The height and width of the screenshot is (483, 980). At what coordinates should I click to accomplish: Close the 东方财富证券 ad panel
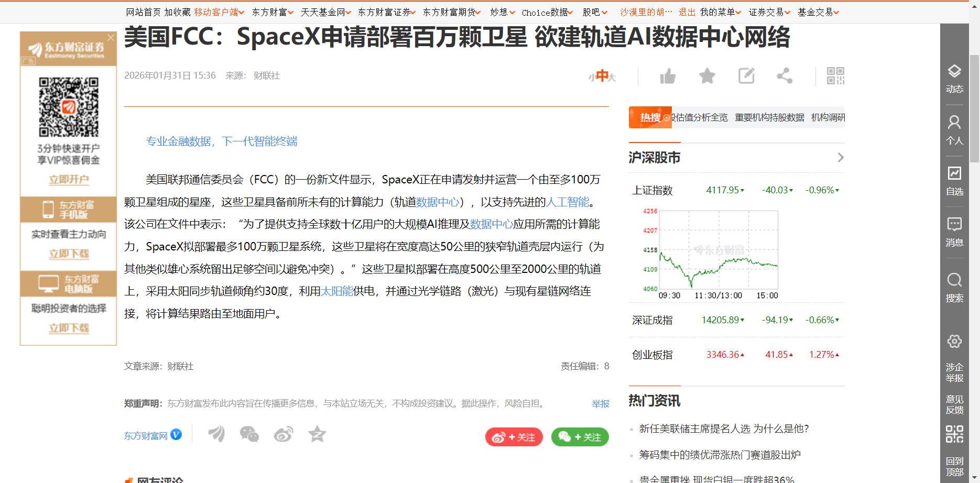click(111, 38)
